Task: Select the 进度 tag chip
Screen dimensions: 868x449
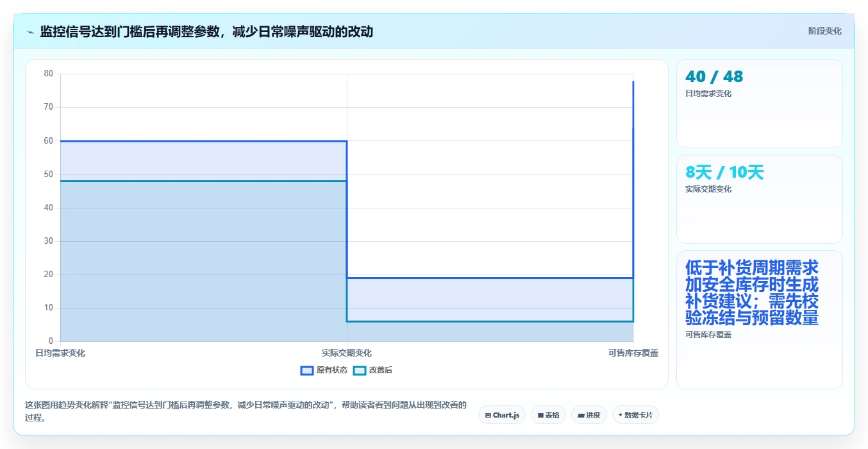Action: [x=588, y=415]
